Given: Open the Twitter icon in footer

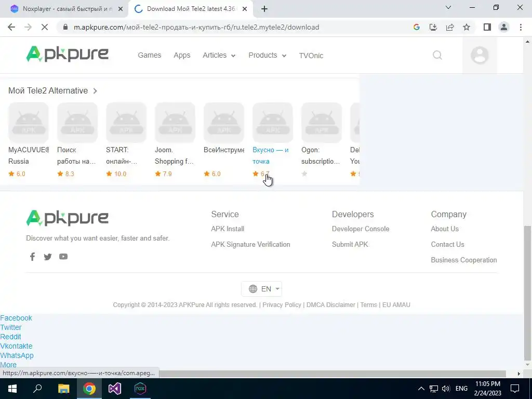Looking at the screenshot, I should (48, 257).
